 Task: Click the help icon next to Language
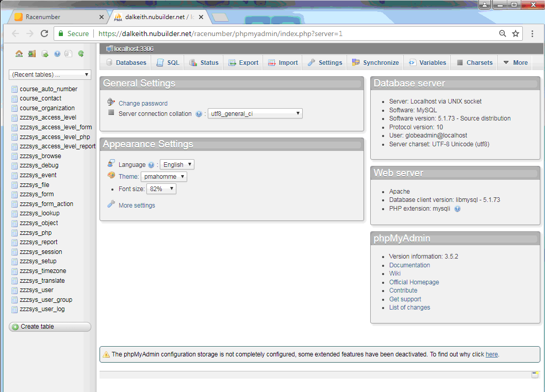pyautogui.click(x=151, y=165)
